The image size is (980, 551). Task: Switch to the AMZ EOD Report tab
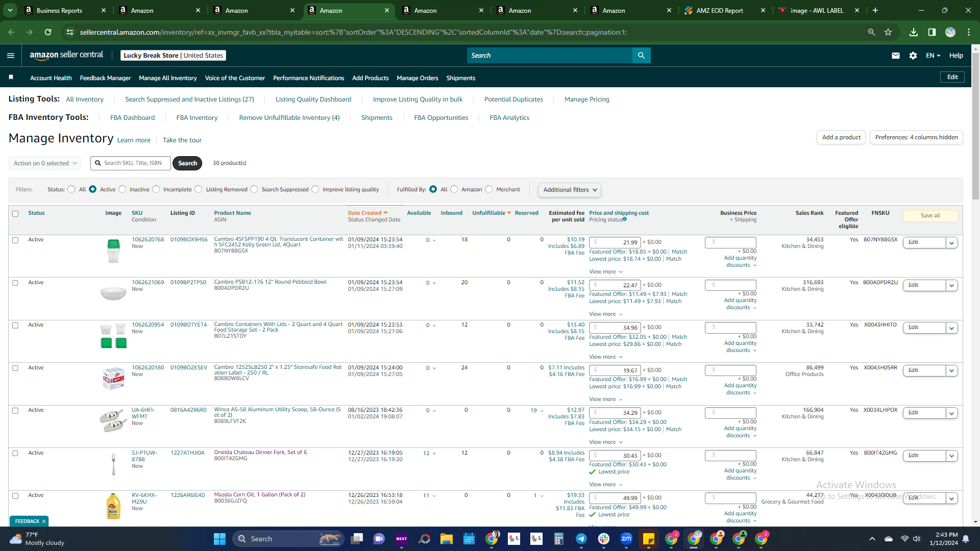coord(725,10)
